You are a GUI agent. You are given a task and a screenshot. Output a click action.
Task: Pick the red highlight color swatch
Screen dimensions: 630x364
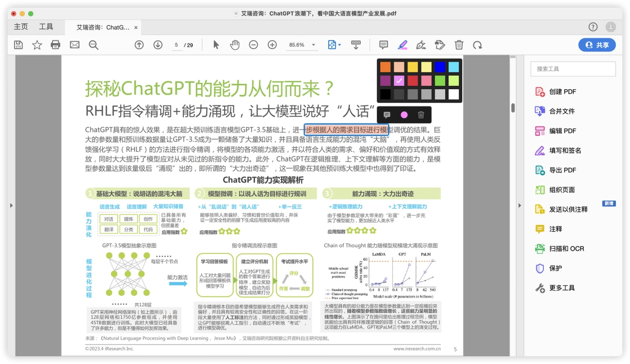413,81
